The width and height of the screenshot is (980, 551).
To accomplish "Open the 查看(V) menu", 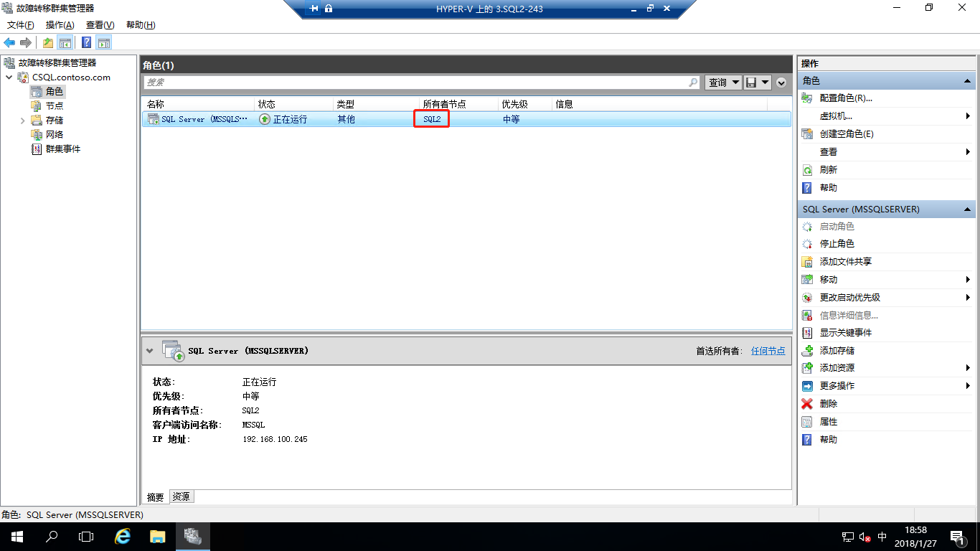I will point(100,25).
